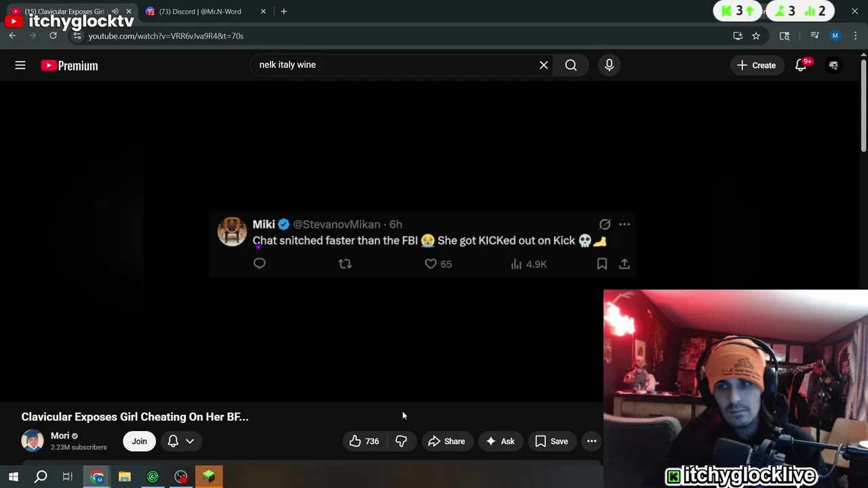This screenshot has width=868, height=488.
Task: Open a new browser tab
Action: (x=283, y=12)
